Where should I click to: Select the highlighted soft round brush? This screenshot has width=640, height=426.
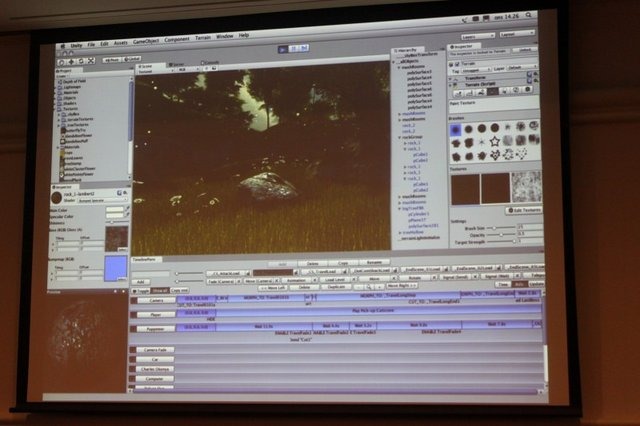coord(456,130)
